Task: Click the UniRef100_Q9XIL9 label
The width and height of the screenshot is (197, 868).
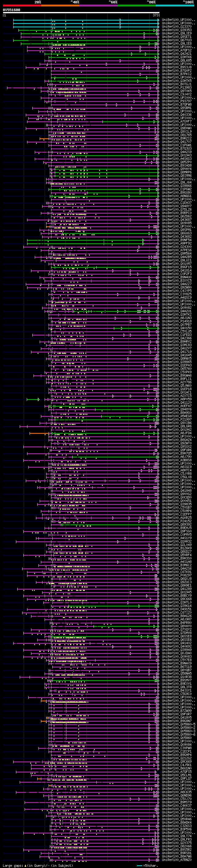Action: pyautogui.click(x=177, y=131)
